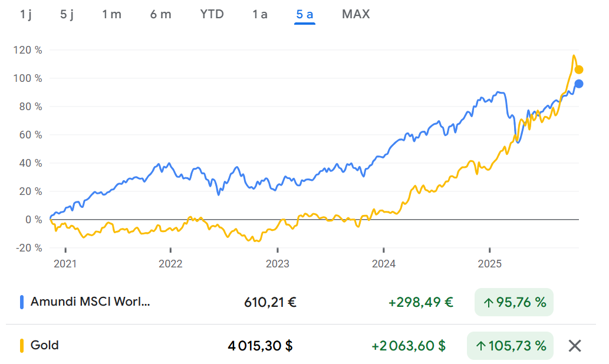Select the 1 a time range
Image resolution: width=609 pixels, height=364 pixels.
pos(260,14)
